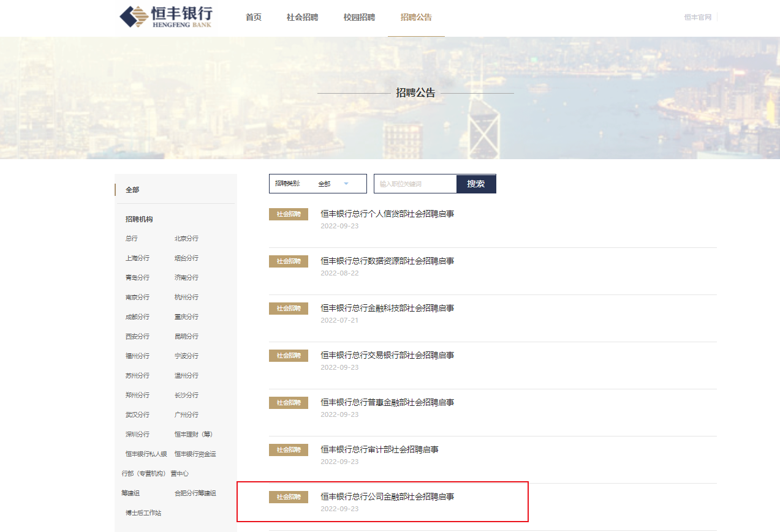Select 全部 in the left sidebar
The height and width of the screenshot is (532, 780).
point(132,190)
